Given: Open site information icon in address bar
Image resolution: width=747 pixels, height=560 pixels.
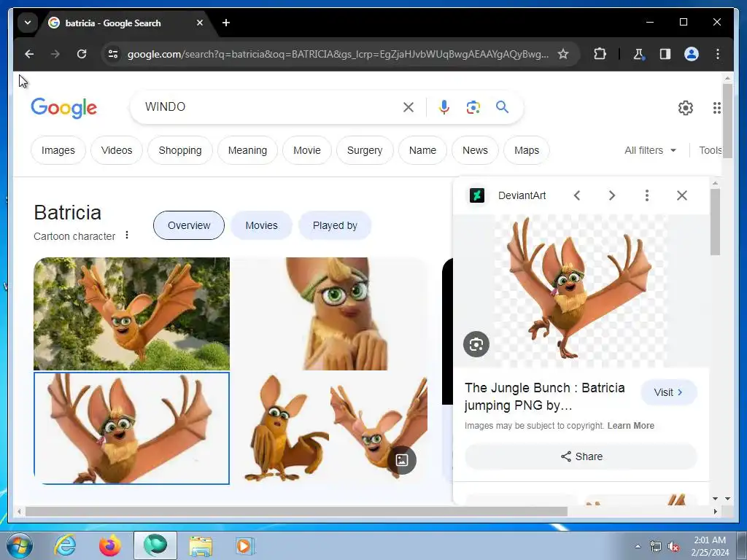Looking at the screenshot, I should pyautogui.click(x=113, y=54).
